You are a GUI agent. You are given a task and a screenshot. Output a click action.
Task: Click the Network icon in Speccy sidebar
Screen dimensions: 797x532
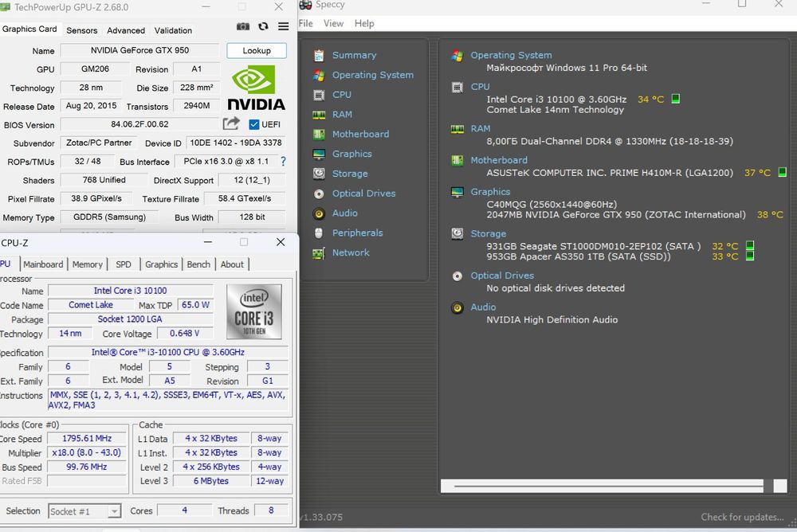click(319, 253)
